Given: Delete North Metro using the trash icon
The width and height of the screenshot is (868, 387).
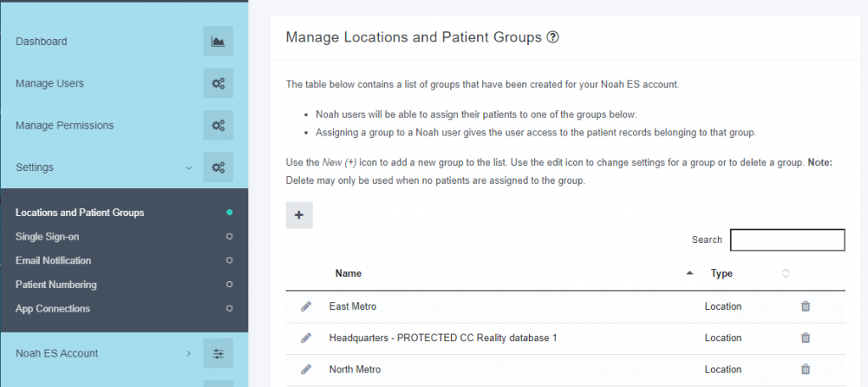Looking at the screenshot, I should point(805,369).
